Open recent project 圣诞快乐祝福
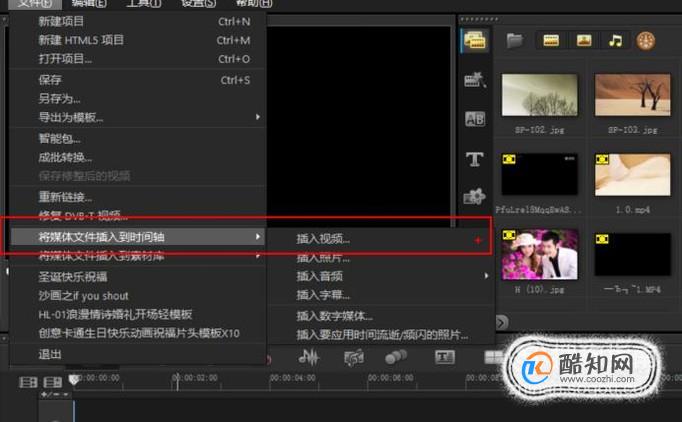This screenshot has height=422, width=682. click(x=138, y=277)
